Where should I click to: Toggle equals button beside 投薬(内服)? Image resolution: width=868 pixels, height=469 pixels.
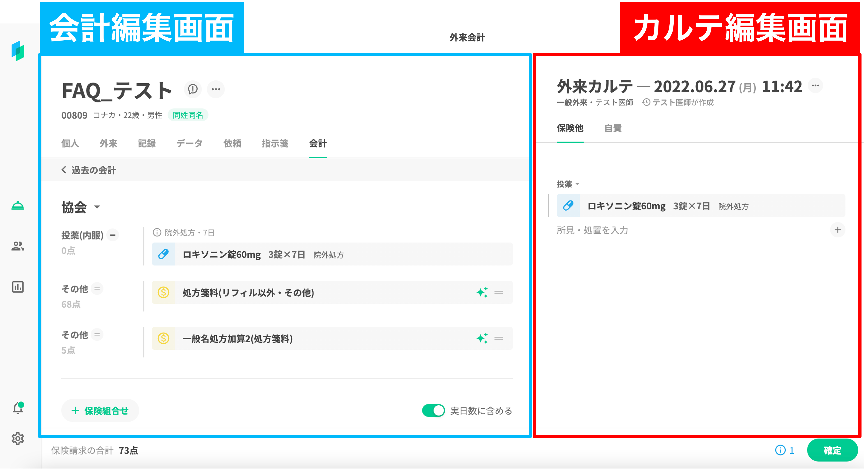113,235
